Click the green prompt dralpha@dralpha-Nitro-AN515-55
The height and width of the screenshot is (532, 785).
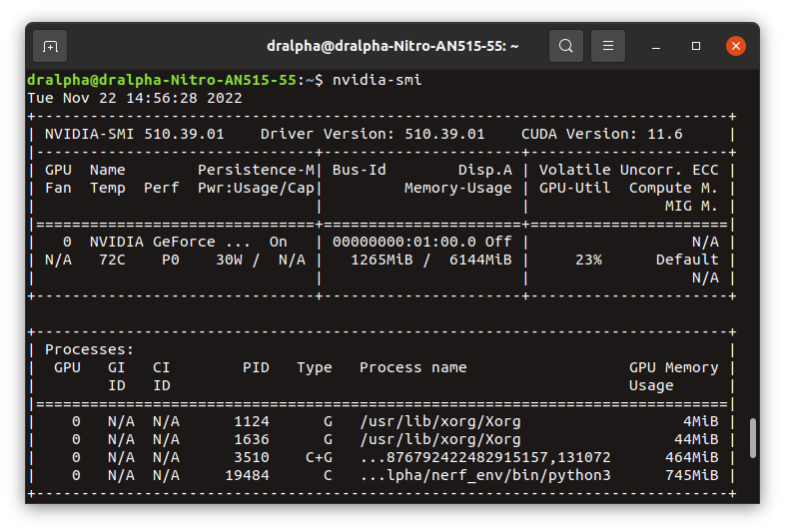(x=162, y=80)
